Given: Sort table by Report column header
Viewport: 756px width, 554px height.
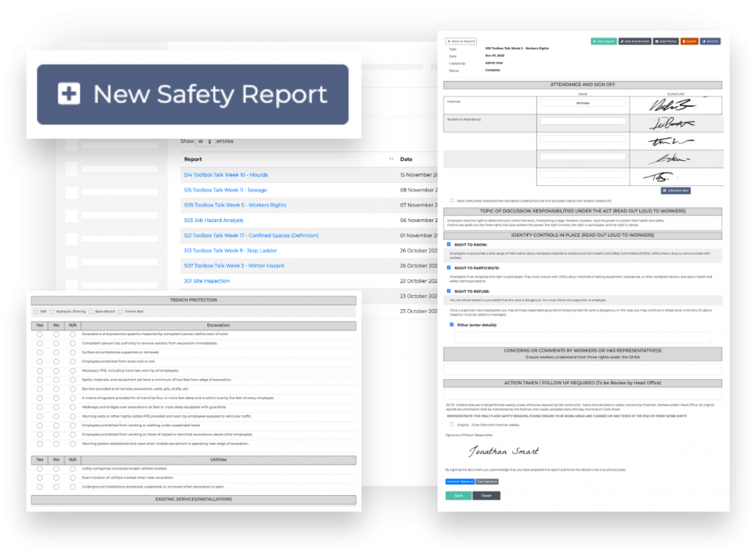Looking at the screenshot, I should [x=193, y=159].
